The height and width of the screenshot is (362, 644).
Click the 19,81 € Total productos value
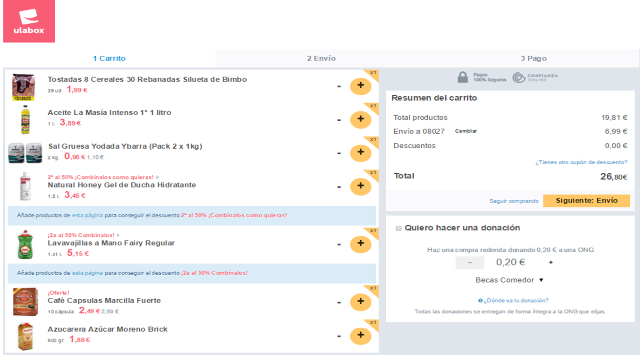click(614, 118)
